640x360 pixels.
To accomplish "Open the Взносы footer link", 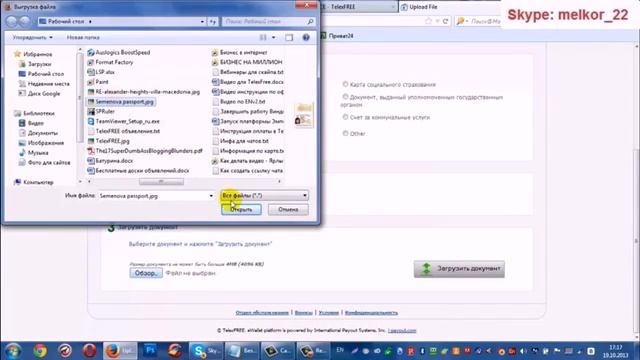I will coord(304,313).
